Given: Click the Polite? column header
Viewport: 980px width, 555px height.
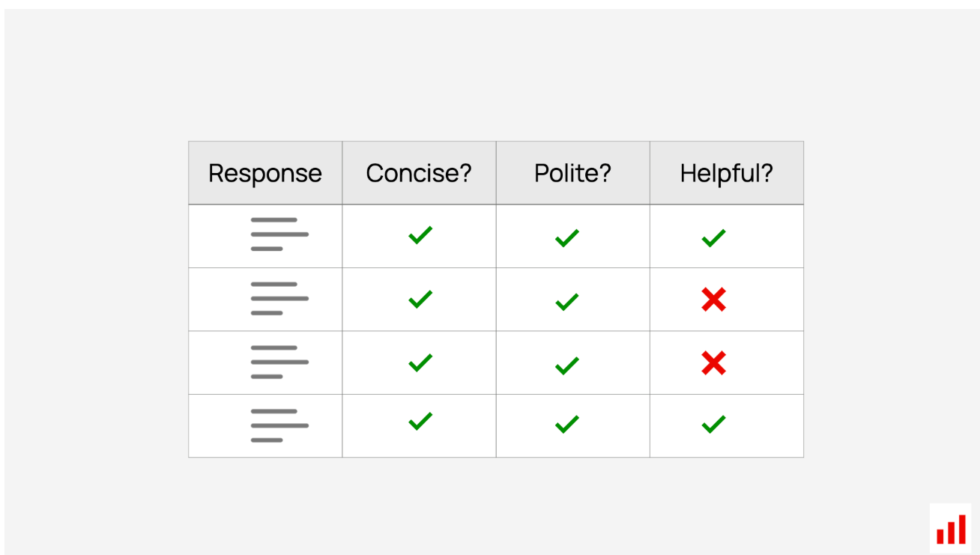Looking at the screenshot, I should (572, 173).
